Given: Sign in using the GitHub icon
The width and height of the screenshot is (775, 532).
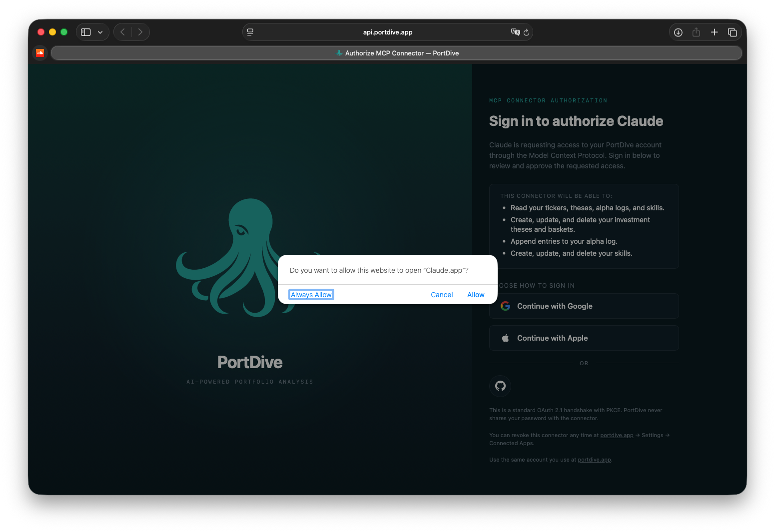Looking at the screenshot, I should (x=500, y=386).
